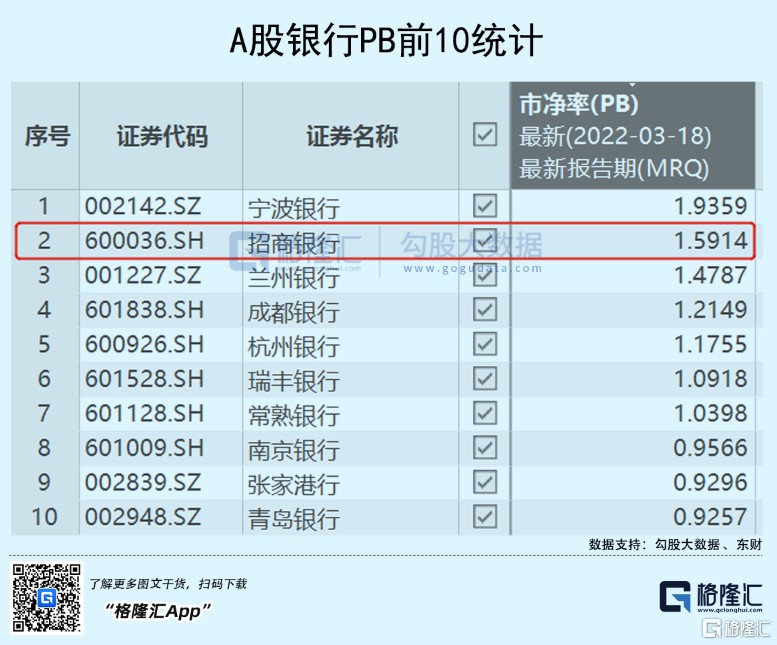This screenshot has width=777, height=645.
Task: Click the name 瑞丰银行
Action: (x=293, y=381)
